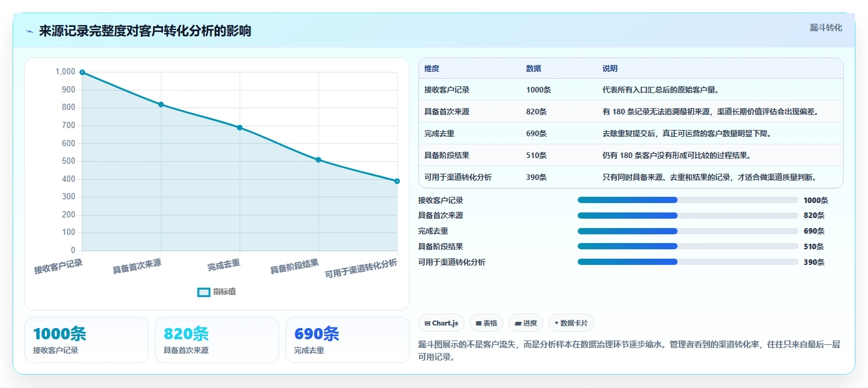Select the 表格 tag chip
The width and height of the screenshot is (868, 388).
tap(486, 323)
